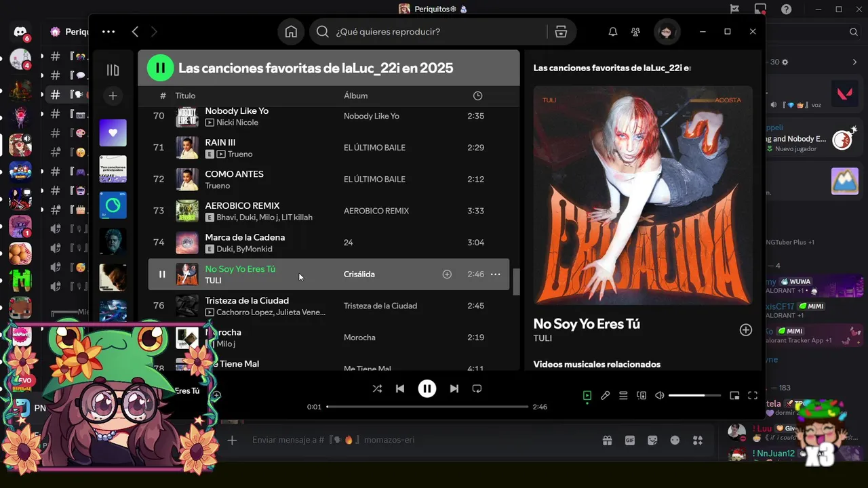Add 'No Soy Yo Eres Tú' row to Liked
This screenshot has height=488, width=868.
pos(447,274)
